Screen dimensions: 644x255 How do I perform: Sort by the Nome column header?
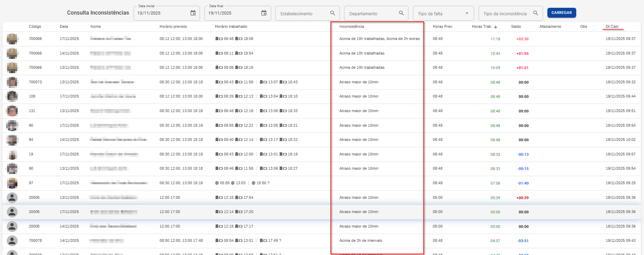pos(96,26)
